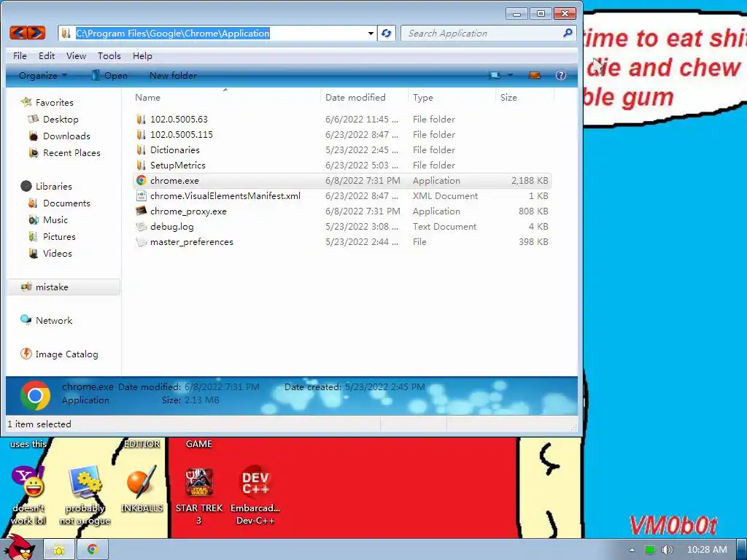747x560 pixels.
Task: Click the volume speaker tray icon
Action: (667, 550)
